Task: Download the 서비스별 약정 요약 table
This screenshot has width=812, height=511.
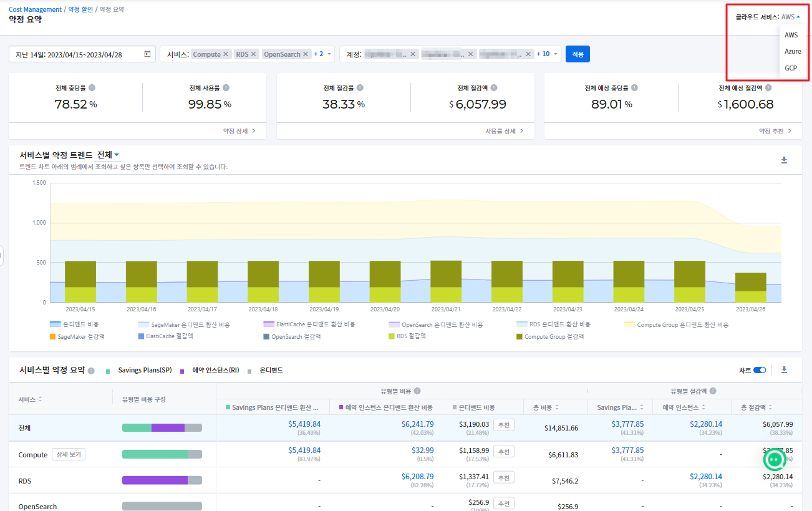Action: pyautogui.click(x=784, y=370)
